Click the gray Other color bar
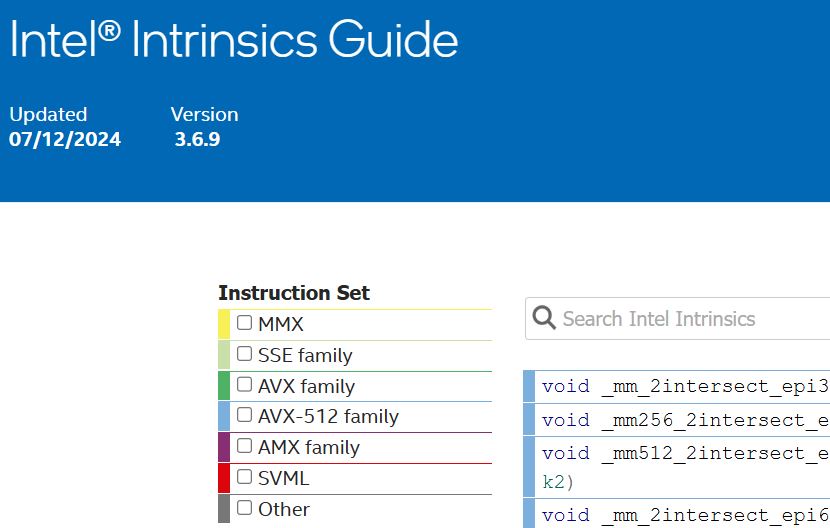The height and width of the screenshot is (528, 830). click(x=224, y=509)
